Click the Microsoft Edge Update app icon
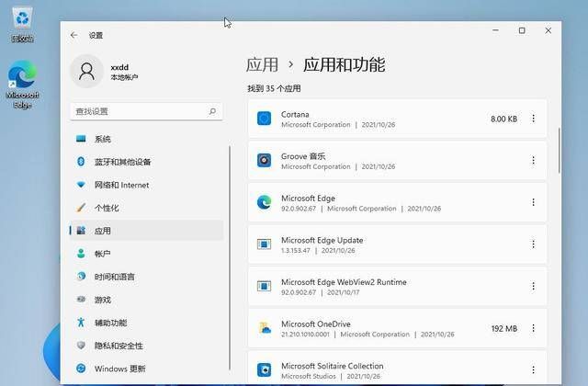This screenshot has width=588, height=386. (264, 244)
